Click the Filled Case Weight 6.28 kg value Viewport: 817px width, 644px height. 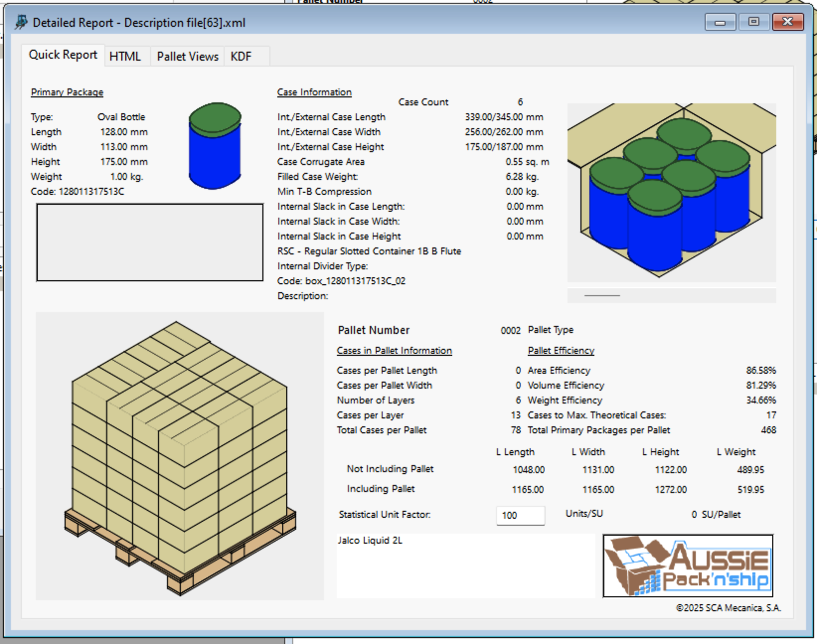pos(522,176)
